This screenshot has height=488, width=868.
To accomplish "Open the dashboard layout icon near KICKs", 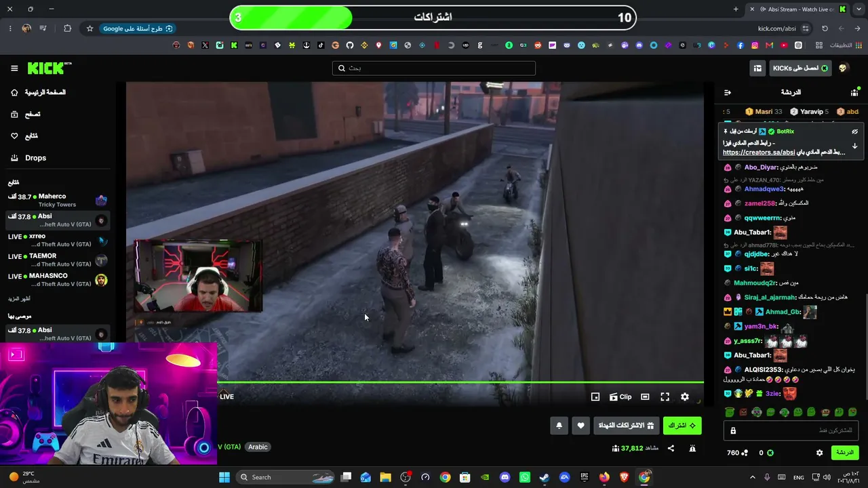I will [x=757, y=68].
